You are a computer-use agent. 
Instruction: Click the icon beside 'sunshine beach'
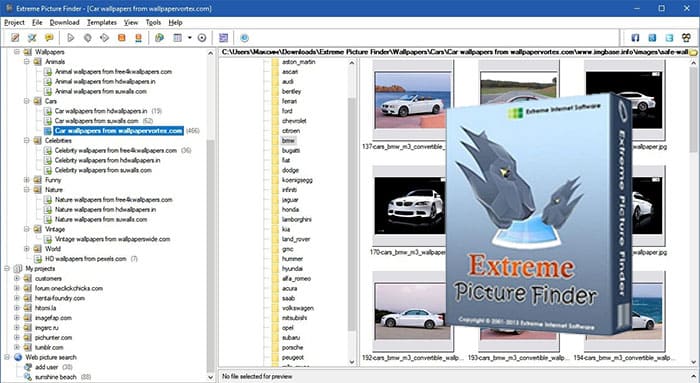point(28,377)
